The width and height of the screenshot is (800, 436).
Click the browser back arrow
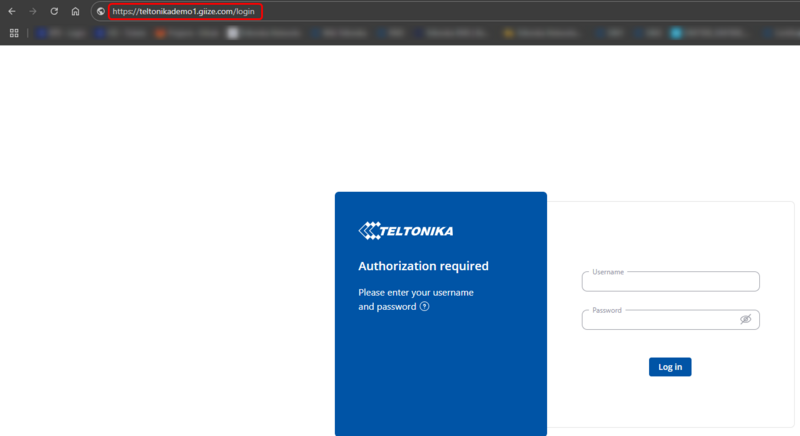[11, 11]
